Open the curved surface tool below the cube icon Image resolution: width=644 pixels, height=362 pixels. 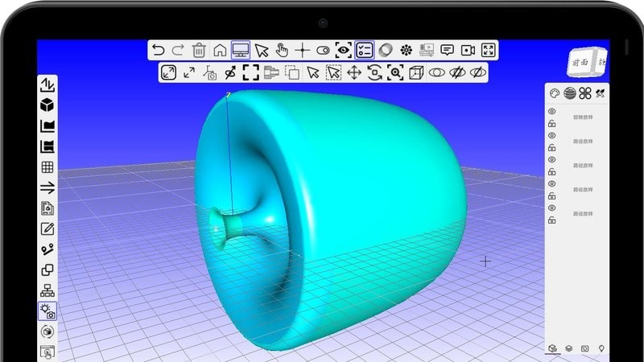coord(47,125)
